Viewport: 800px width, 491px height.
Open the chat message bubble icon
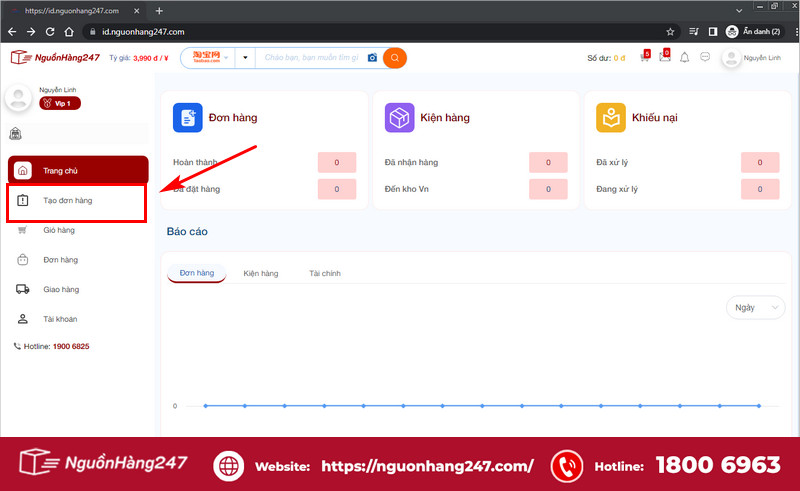tap(705, 57)
